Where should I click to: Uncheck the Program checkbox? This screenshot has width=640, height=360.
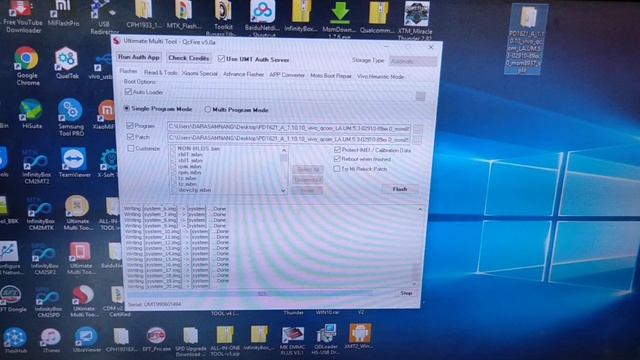point(130,125)
